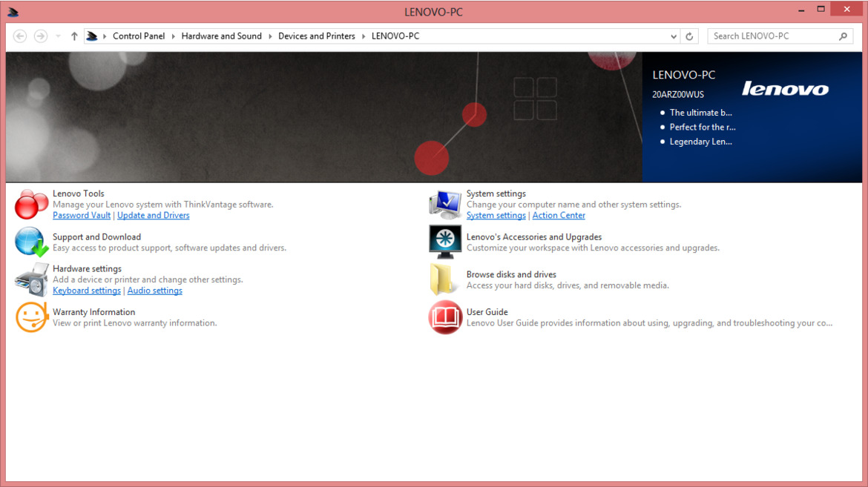Select the LENOVO-PC breadcrumb
This screenshot has height=487, width=868.
395,36
